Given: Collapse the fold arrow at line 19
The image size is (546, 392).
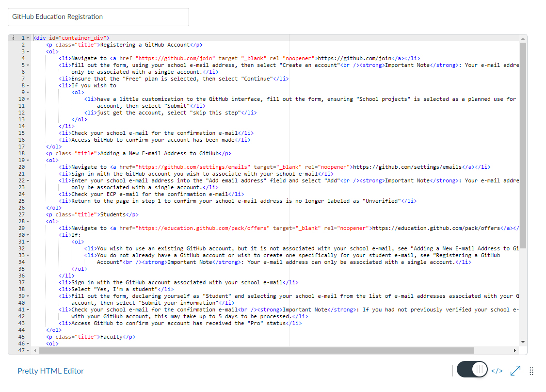Looking at the screenshot, I should (28, 160).
